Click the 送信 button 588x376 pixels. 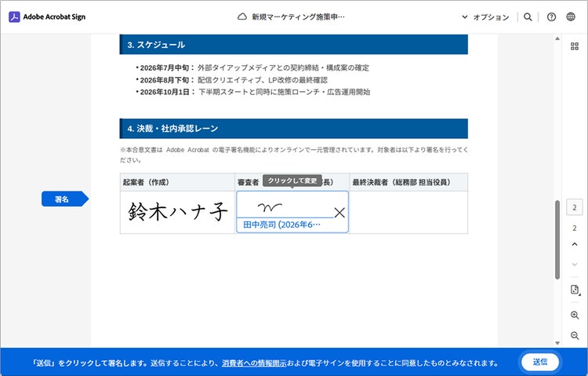click(540, 362)
